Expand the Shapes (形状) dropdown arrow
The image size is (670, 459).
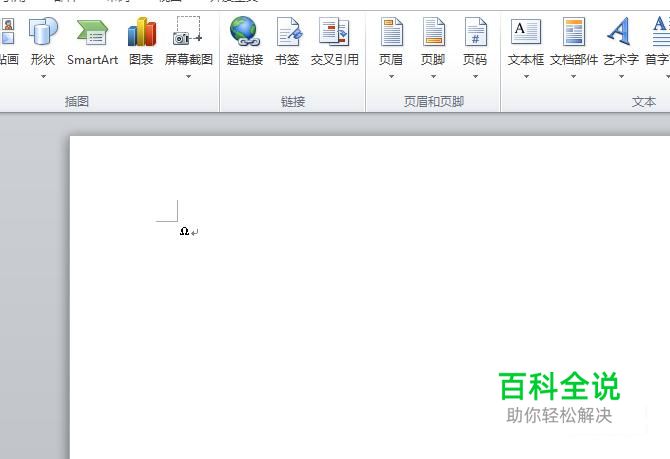[43, 77]
